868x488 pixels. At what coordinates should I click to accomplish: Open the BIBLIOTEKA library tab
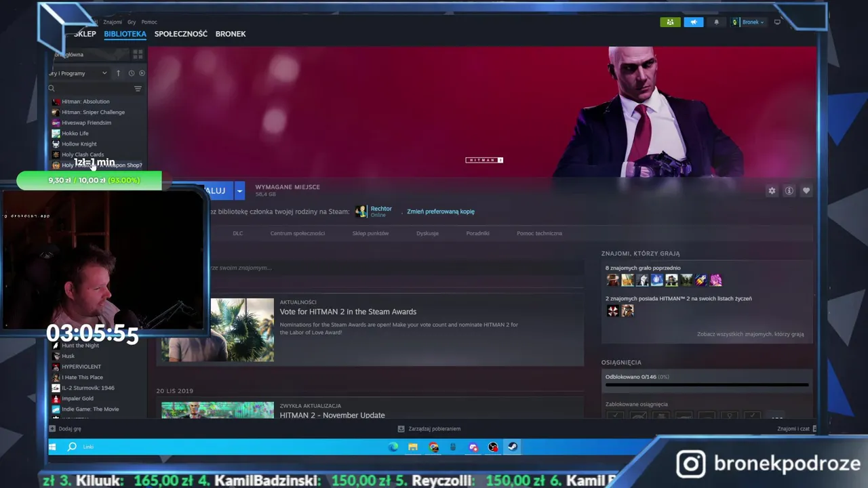125,34
